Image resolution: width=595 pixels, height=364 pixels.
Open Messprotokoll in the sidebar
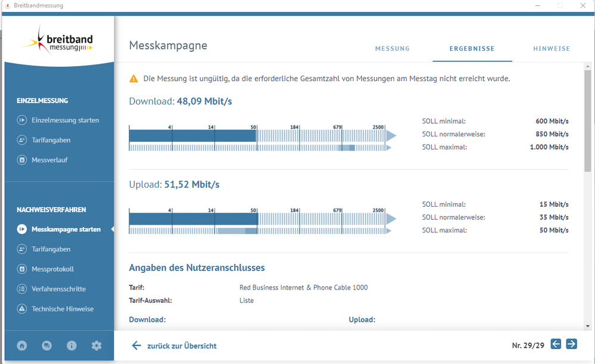click(53, 269)
